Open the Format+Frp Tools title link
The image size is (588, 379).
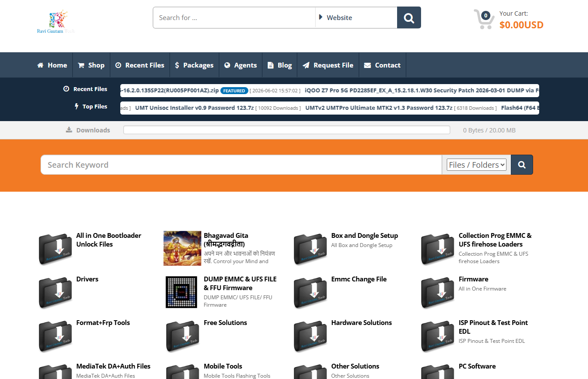(103, 322)
